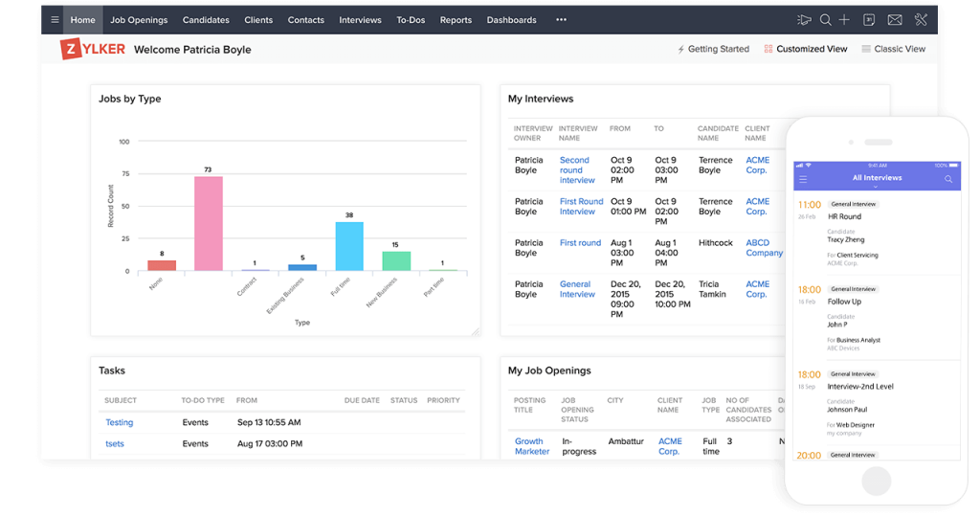Switch to Classic View
This screenshot has height=517, width=980.
[x=893, y=49]
